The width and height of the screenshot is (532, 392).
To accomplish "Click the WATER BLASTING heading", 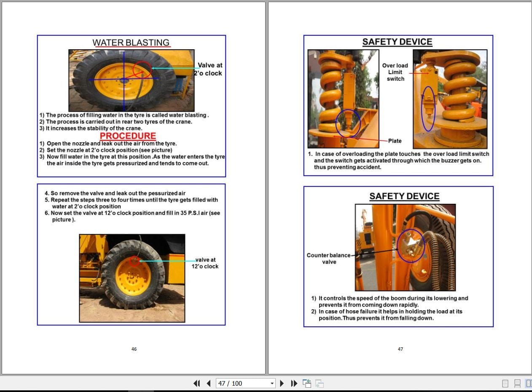I will [x=131, y=43].
